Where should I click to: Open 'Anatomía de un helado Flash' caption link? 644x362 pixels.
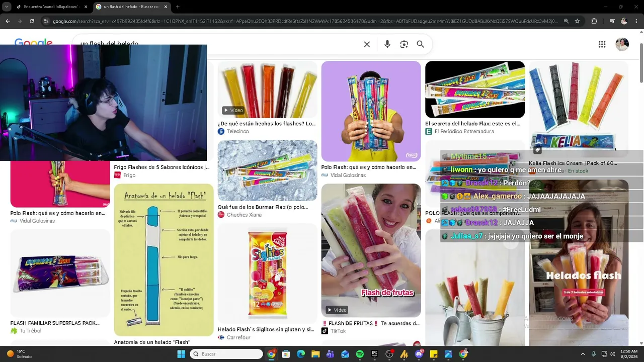point(152,342)
